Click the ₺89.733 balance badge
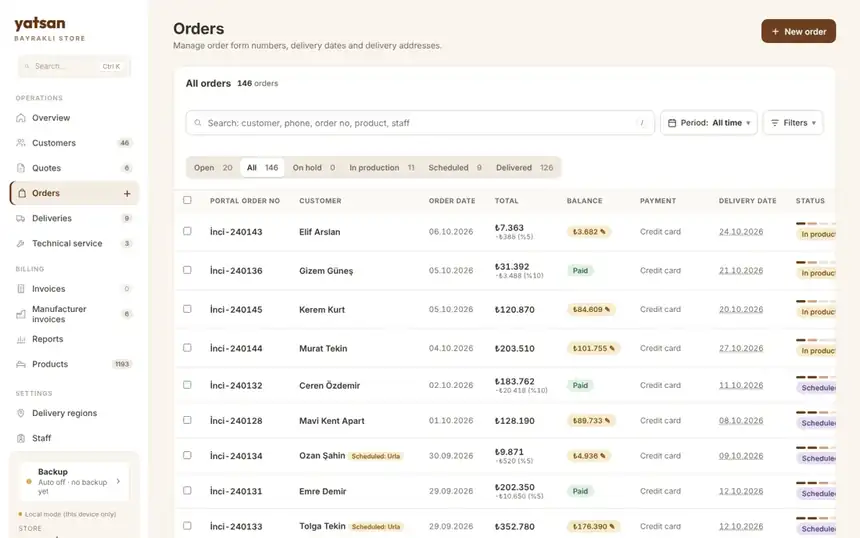 pos(591,421)
